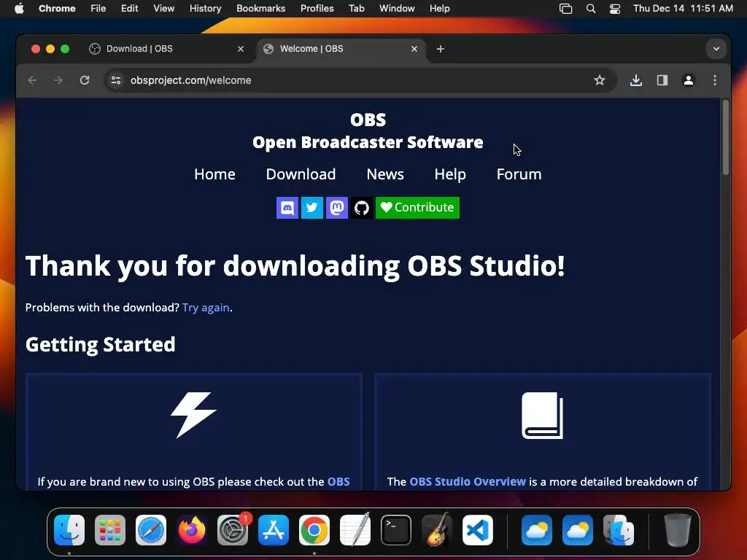Launch Firefox from the Dock

(x=192, y=530)
